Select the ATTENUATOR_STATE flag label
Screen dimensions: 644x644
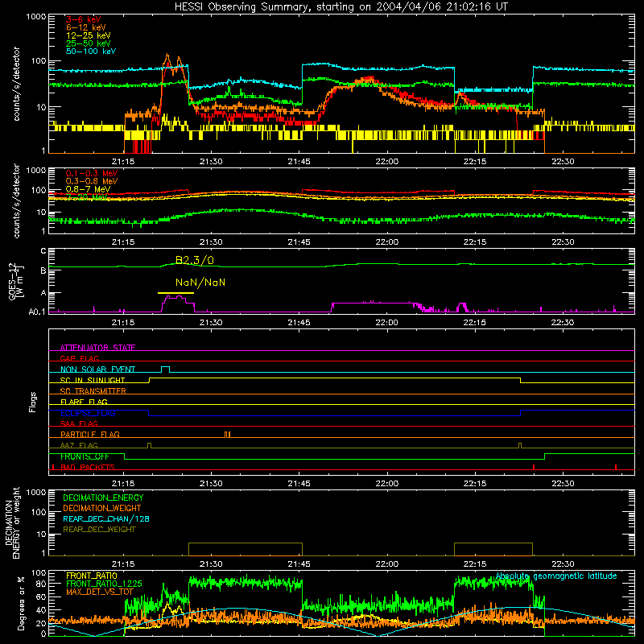(x=97, y=348)
